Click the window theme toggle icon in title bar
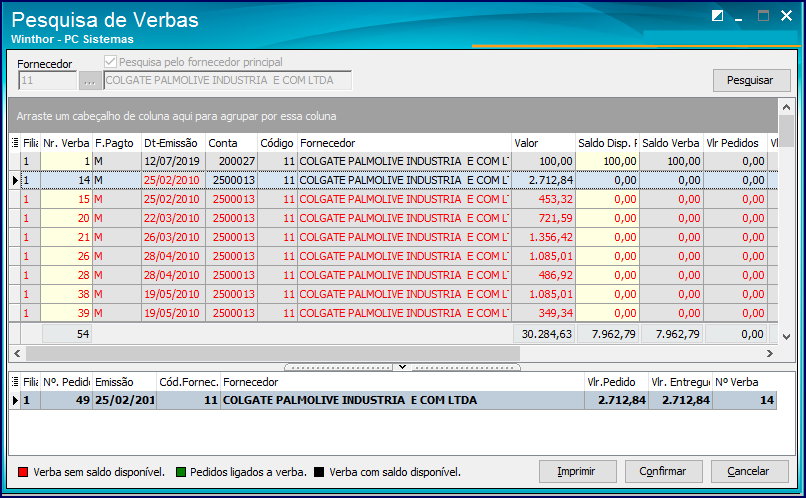The height and width of the screenshot is (498, 806). (x=718, y=16)
